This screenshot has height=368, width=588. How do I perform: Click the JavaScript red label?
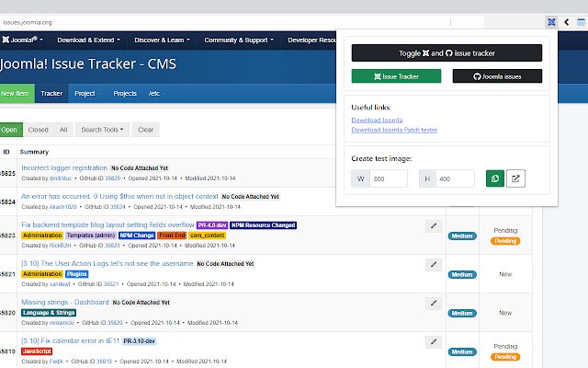pyautogui.click(x=37, y=351)
